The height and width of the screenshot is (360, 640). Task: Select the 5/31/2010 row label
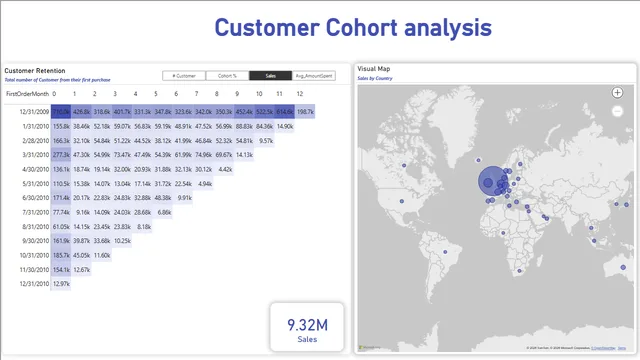(36, 184)
